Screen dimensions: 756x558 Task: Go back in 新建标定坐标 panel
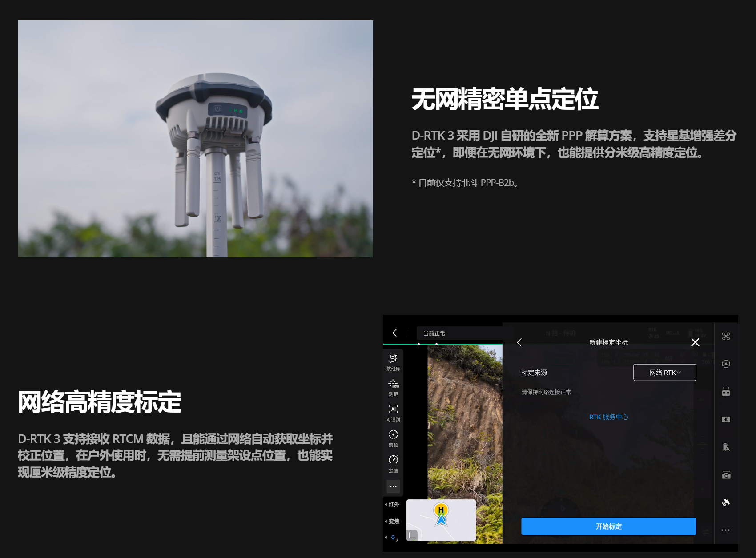tap(519, 342)
